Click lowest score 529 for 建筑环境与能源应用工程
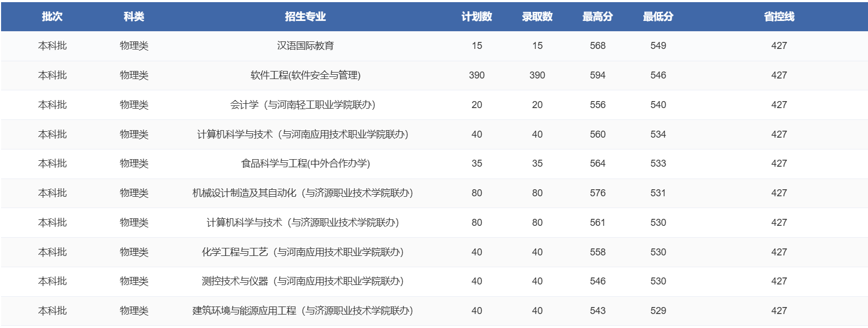Screen dimensions: 868x328 tap(658, 311)
